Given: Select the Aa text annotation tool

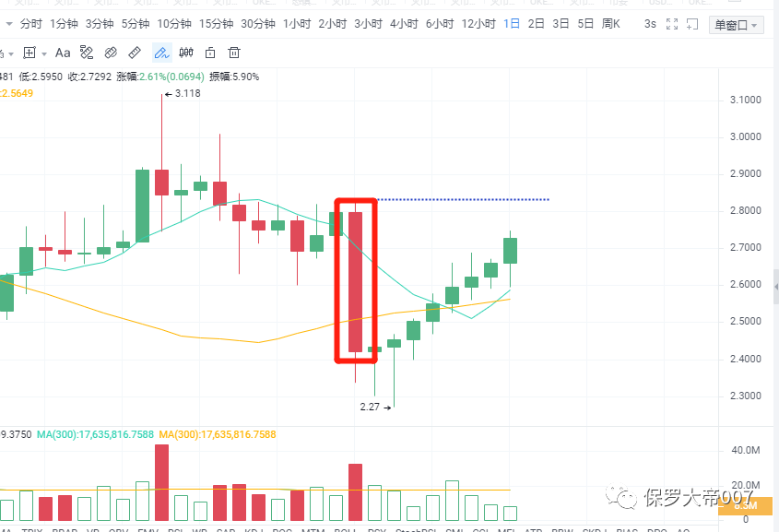Looking at the screenshot, I should pos(63,53).
